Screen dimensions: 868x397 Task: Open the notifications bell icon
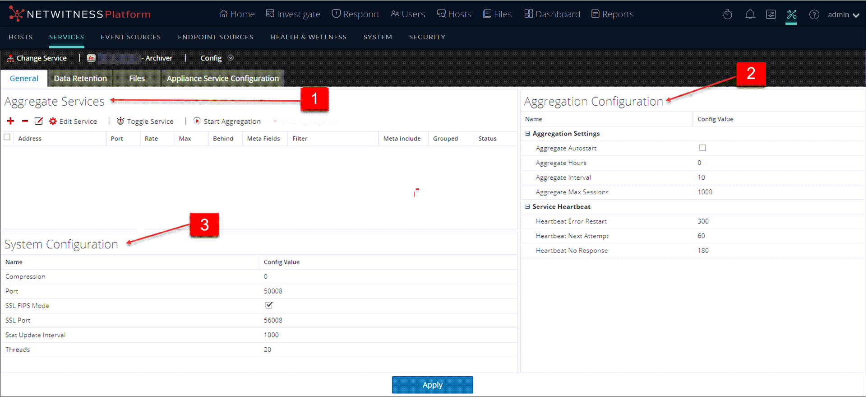[x=750, y=14]
